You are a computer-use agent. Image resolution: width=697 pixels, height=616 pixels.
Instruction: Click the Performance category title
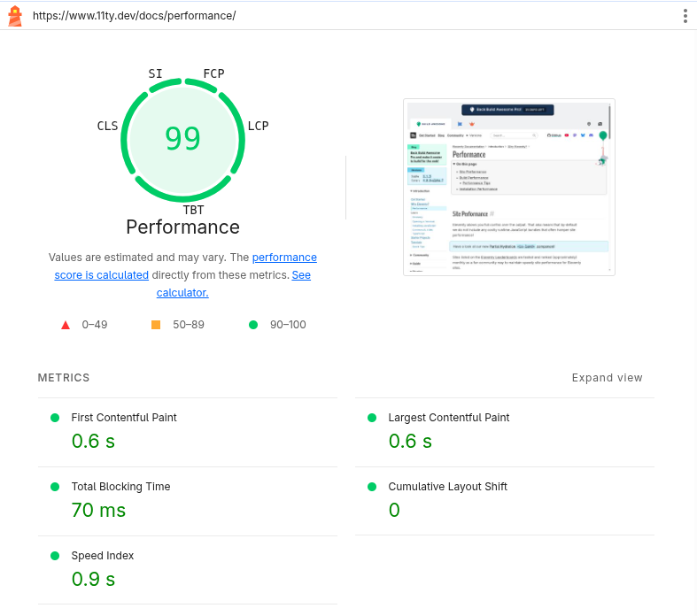[x=182, y=227]
